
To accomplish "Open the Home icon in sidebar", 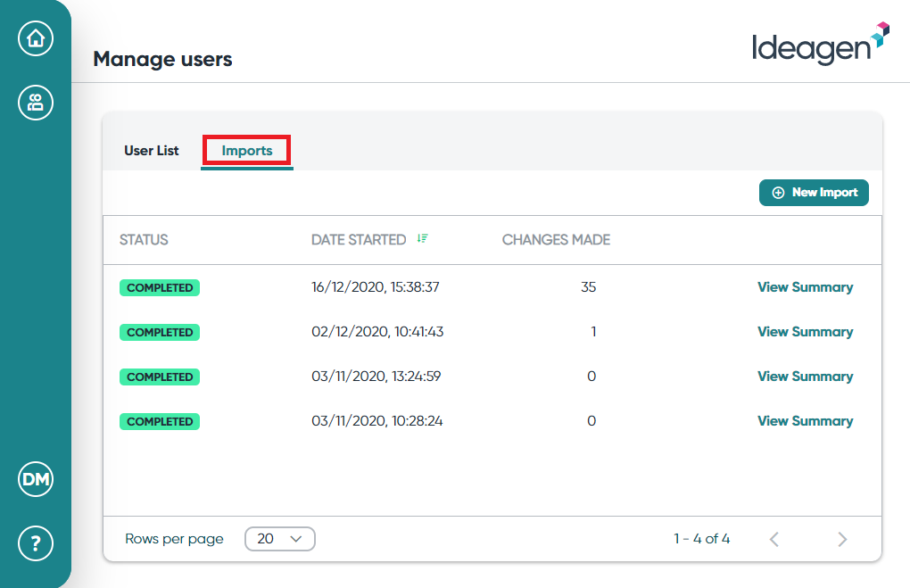I will tap(36, 38).
